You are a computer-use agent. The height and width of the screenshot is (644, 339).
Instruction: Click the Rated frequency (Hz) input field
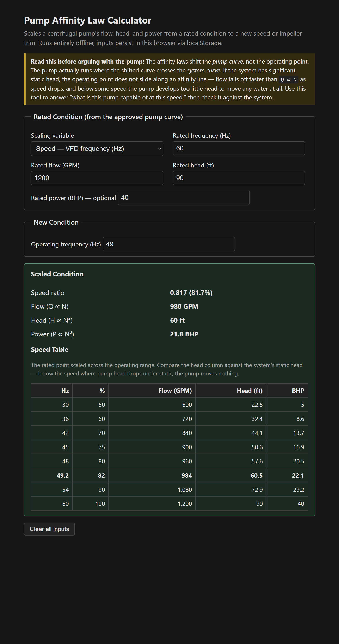pyautogui.click(x=239, y=148)
